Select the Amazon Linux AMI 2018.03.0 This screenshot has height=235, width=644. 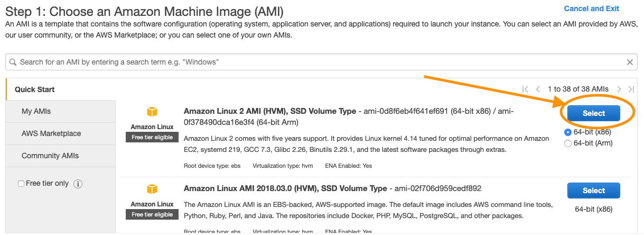pos(594,191)
